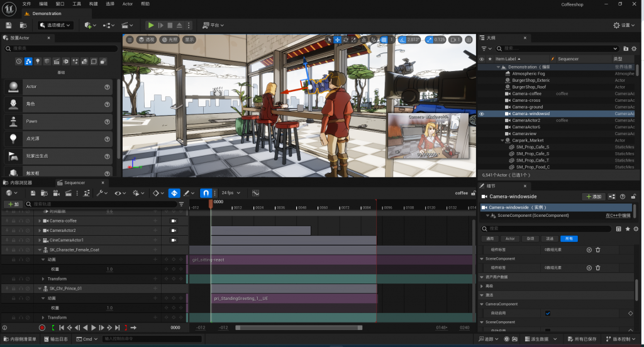Image resolution: width=644 pixels, height=347 pixels.
Task: Select the Actor entry in Place Actors panel
Action: click(58, 87)
